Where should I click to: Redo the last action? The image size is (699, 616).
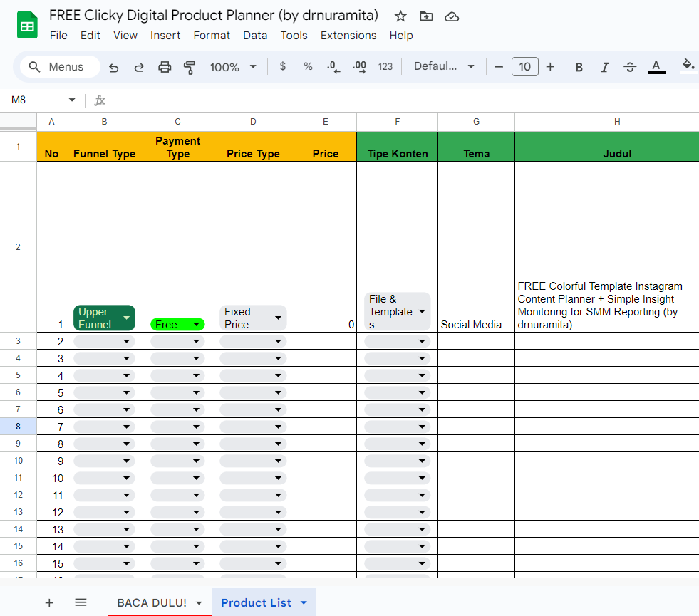tap(138, 66)
